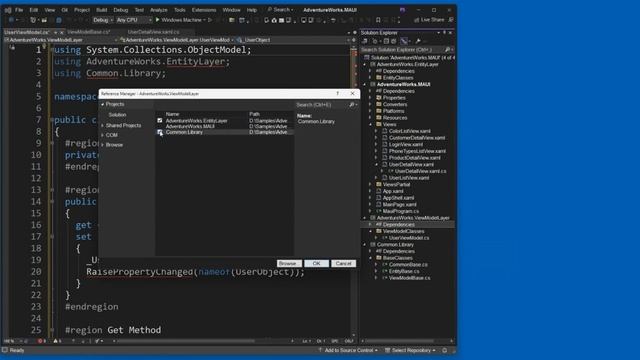The height and width of the screenshot is (360, 640).
Task: Collapse the Projects category in Reference Manager
Action: [x=102, y=104]
